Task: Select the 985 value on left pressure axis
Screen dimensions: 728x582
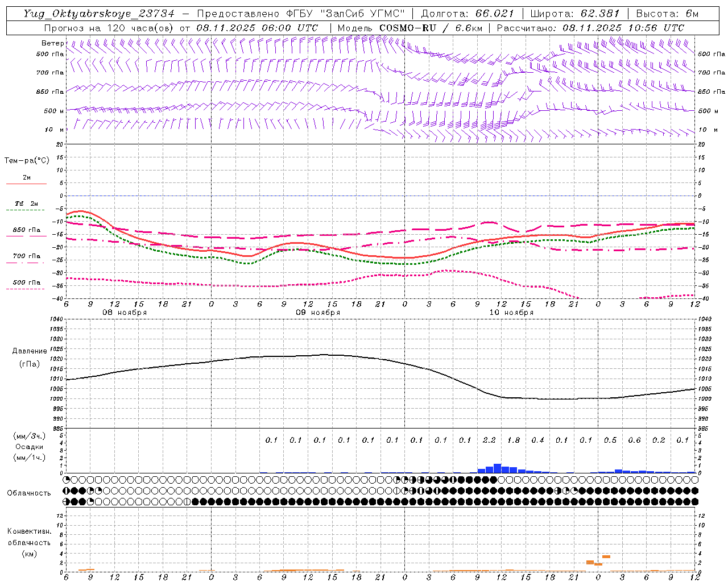Action: coord(57,429)
